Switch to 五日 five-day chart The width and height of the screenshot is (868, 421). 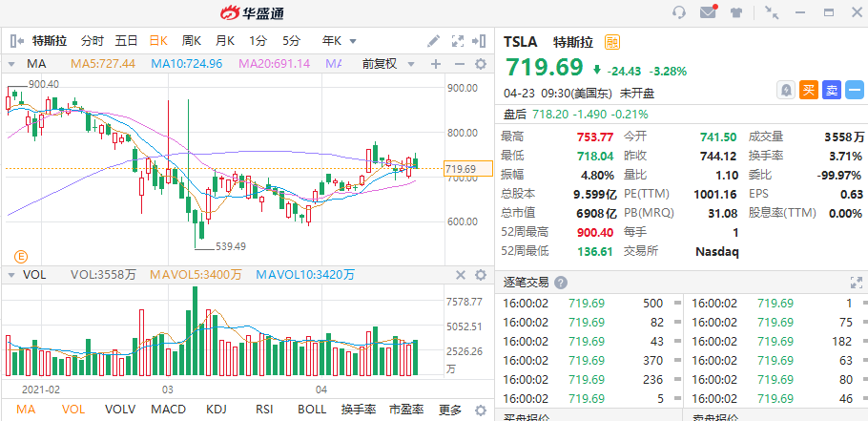(126, 40)
